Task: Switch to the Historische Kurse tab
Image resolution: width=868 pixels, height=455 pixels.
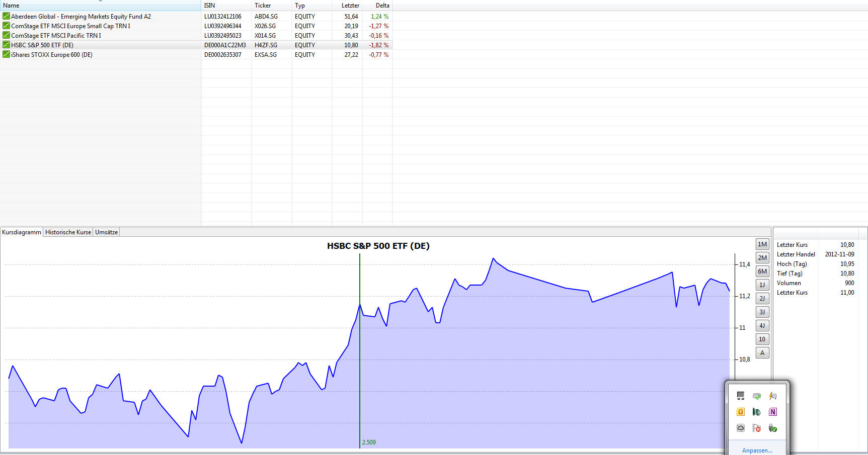Action: pyautogui.click(x=68, y=232)
